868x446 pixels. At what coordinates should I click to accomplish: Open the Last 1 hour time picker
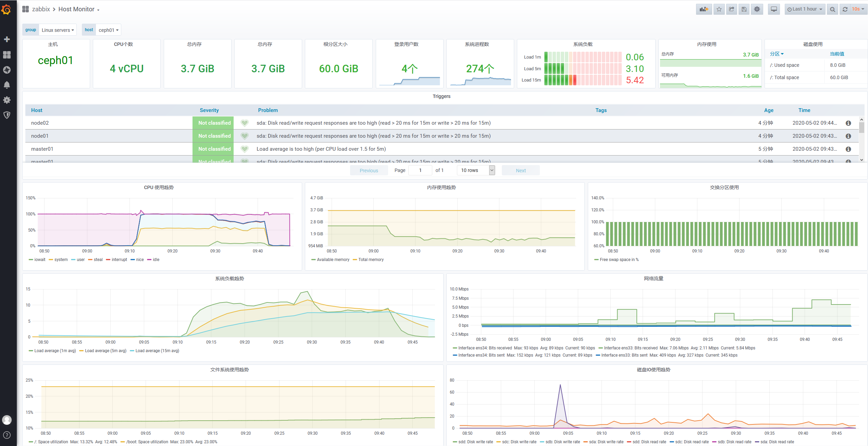tap(805, 9)
